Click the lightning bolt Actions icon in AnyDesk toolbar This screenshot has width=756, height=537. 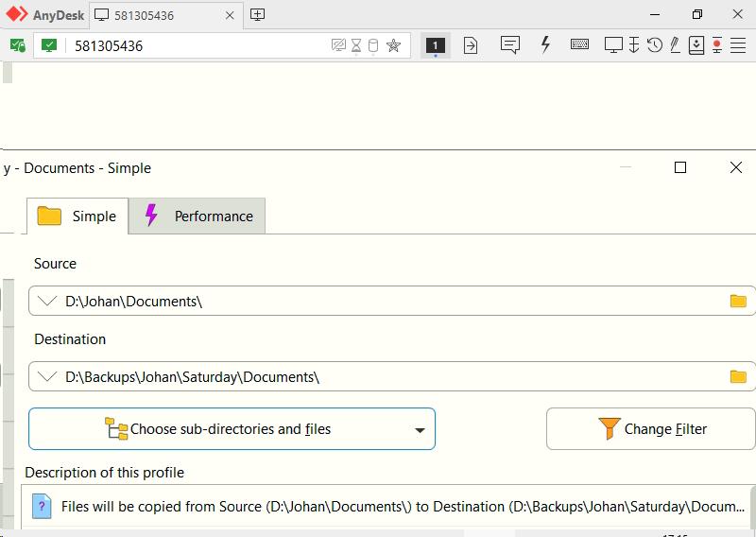(x=545, y=45)
